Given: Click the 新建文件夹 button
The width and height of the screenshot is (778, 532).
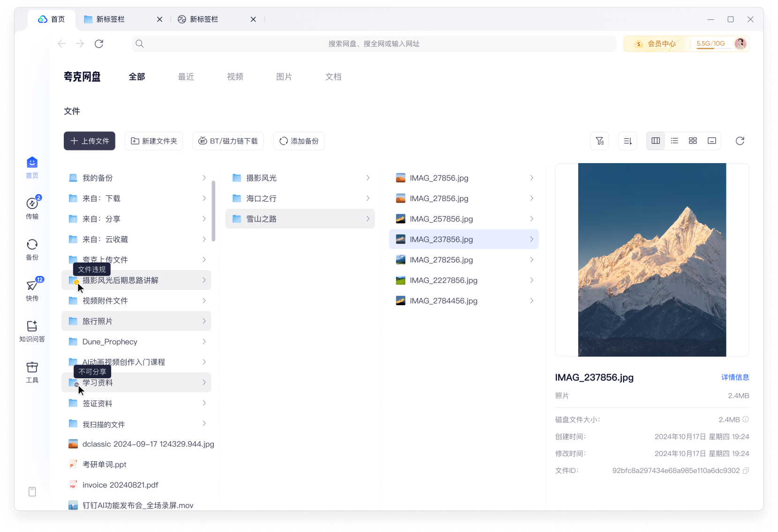Looking at the screenshot, I should click(154, 141).
